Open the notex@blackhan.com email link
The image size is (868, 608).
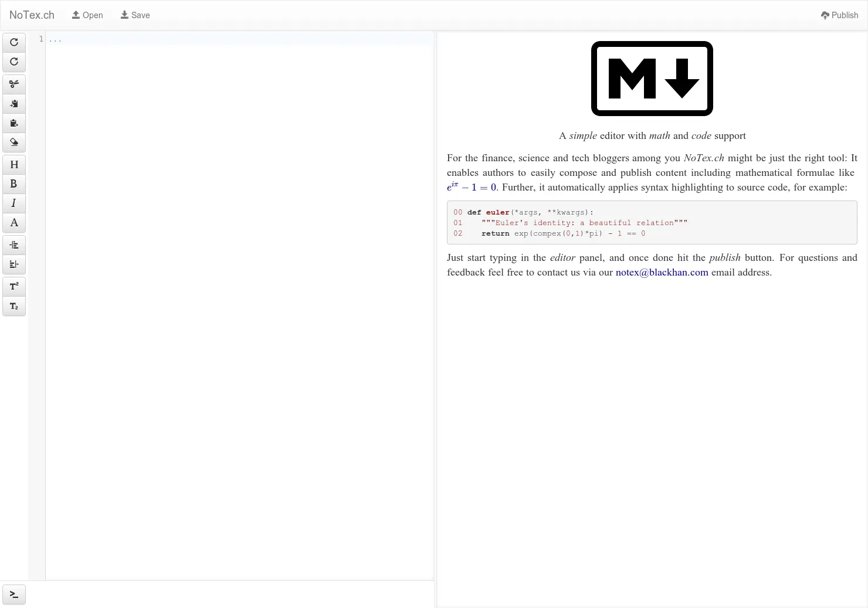point(662,273)
